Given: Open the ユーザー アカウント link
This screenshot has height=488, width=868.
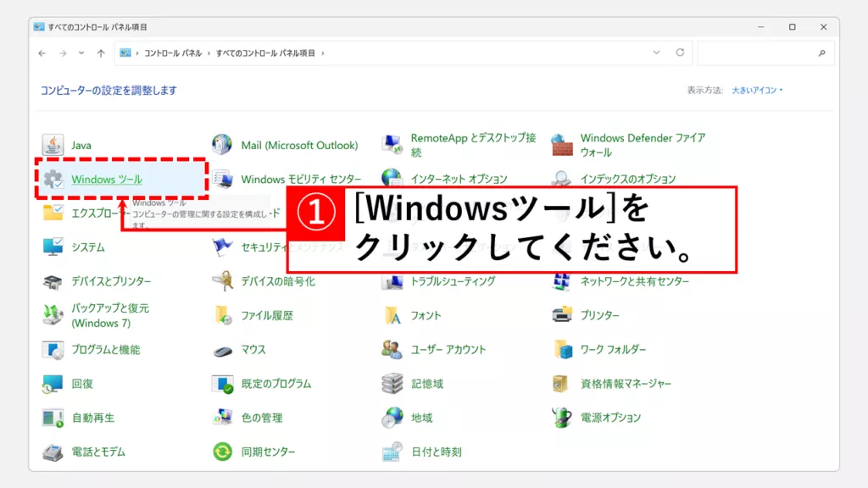Looking at the screenshot, I should 448,349.
